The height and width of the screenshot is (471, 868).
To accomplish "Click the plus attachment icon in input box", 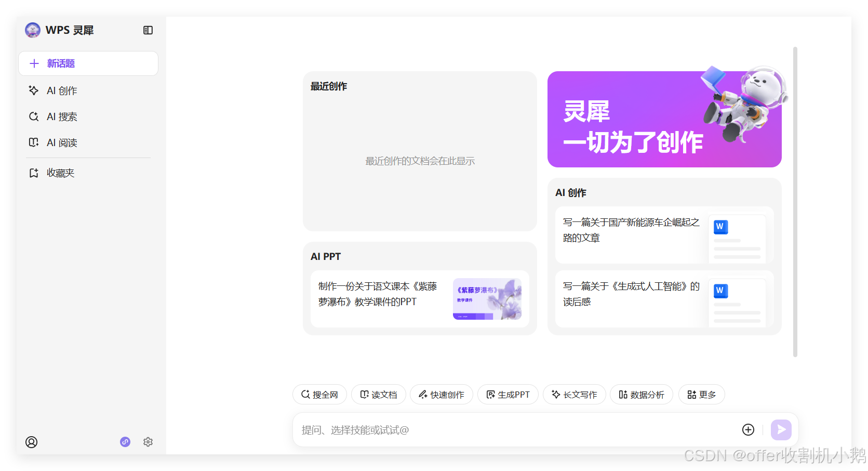I will [x=748, y=429].
